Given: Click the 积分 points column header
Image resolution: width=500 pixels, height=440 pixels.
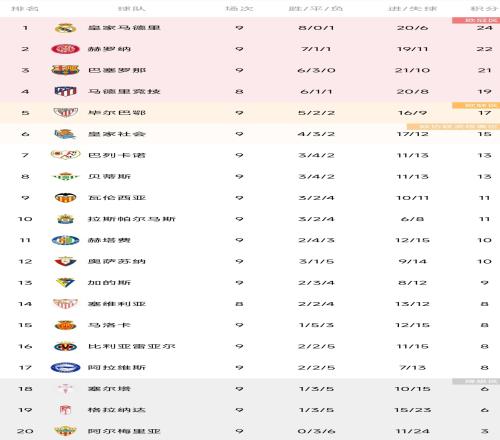Looking at the screenshot, I should coord(484,8).
